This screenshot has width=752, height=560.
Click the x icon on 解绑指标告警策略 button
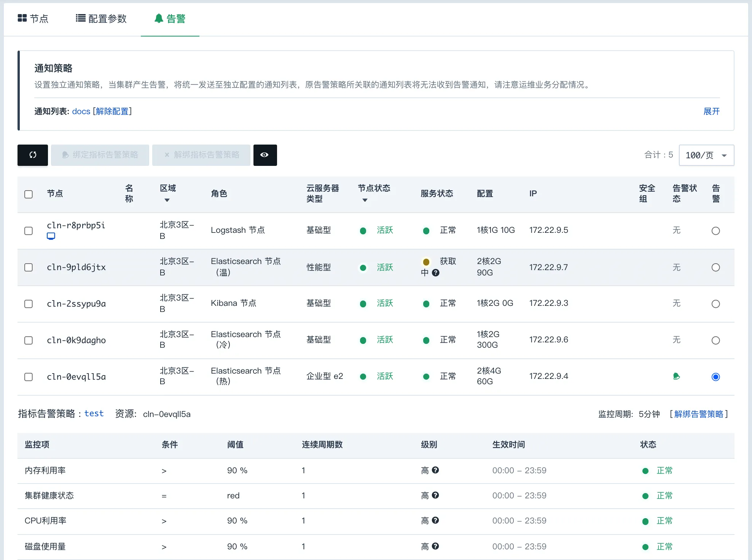(166, 155)
